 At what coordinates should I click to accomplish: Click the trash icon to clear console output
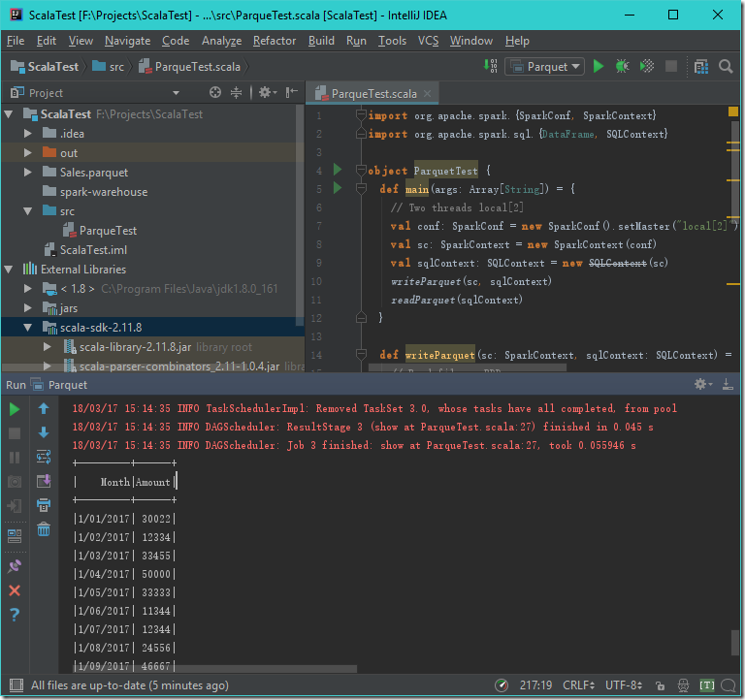point(44,529)
